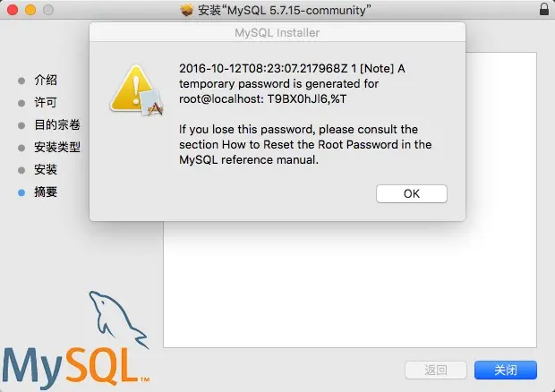The width and height of the screenshot is (555, 392).
Task: Click the red close window button
Action: pos(13,10)
